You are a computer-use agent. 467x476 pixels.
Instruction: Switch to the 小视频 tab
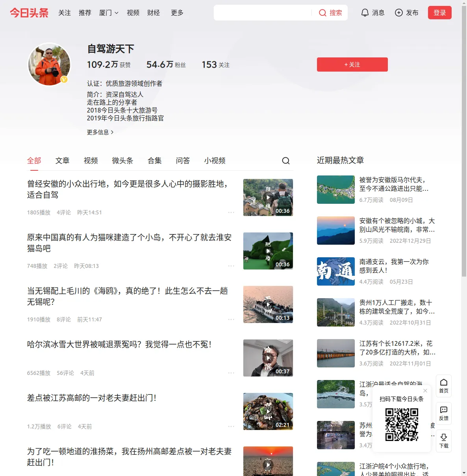point(215,161)
